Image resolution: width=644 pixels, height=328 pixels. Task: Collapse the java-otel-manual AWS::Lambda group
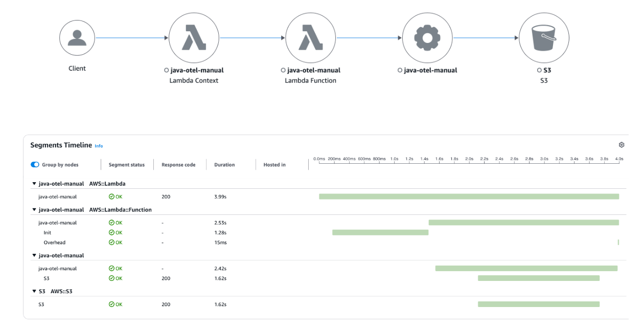(33, 183)
